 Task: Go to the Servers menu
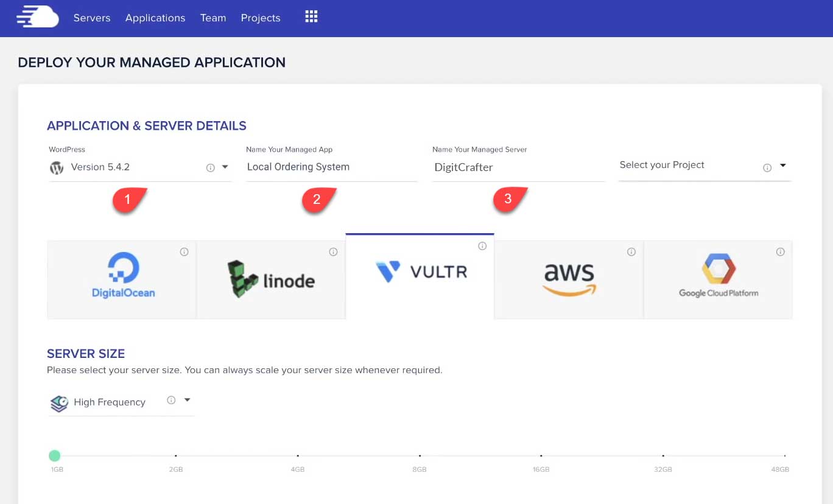[92, 18]
